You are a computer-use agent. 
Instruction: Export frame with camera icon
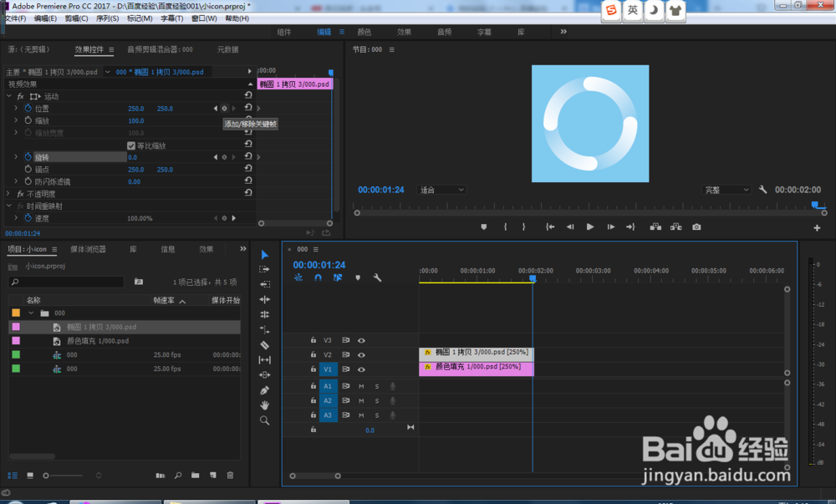(696, 227)
